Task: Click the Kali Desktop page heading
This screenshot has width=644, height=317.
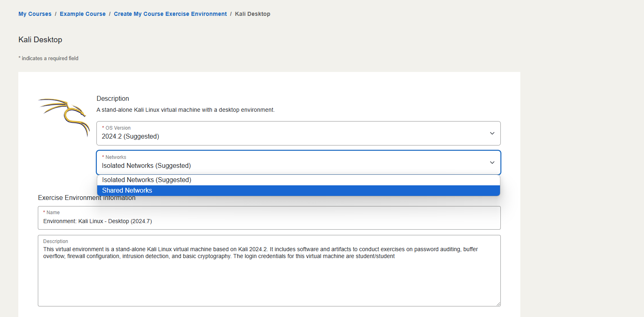Action: click(x=40, y=40)
